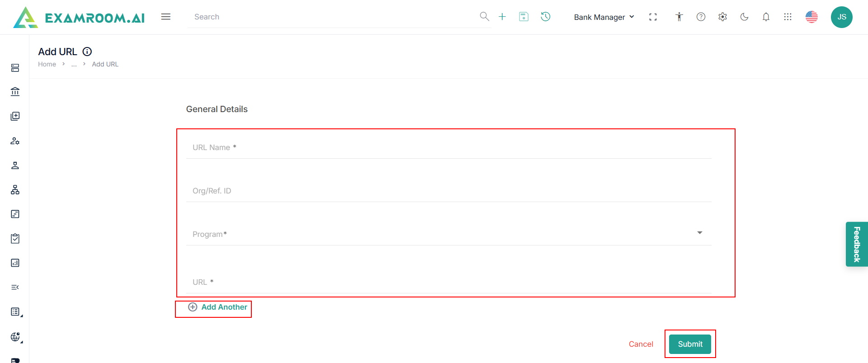The width and height of the screenshot is (868, 363).
Task: Click the info icon beside Add URL
Action: (x=87, y=52)
